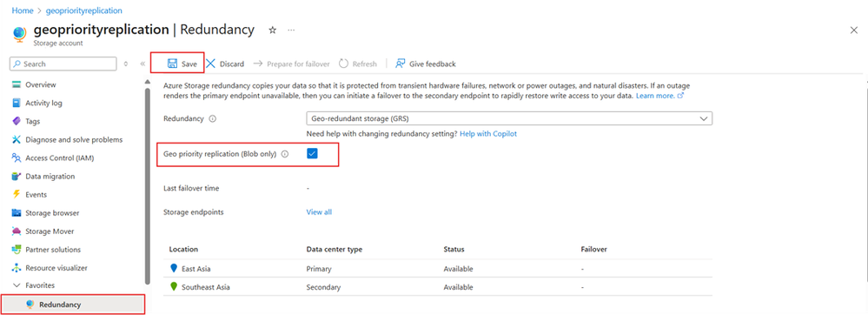Image resolution: width=868 pixels, height=315 pixels.
Task: Click Give feedback button text
Action: pyautogui.click(x=433, y=64)
